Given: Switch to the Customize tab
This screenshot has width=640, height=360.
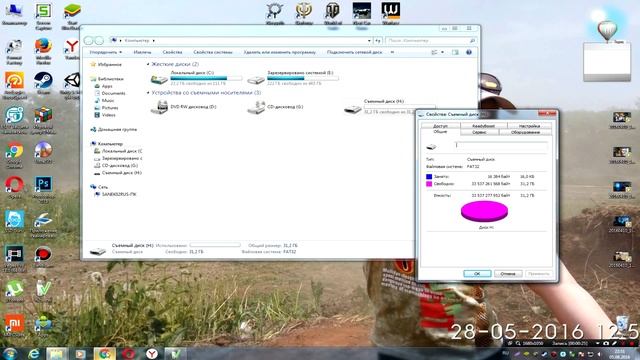Looking at the screenshot, I should pyautogui.click(x=530, y=126).
